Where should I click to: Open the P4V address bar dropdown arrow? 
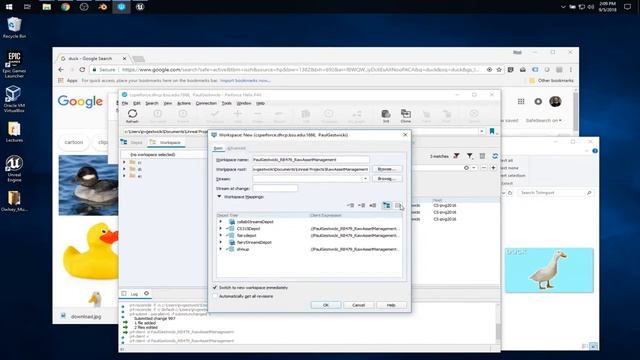(482, 131)
